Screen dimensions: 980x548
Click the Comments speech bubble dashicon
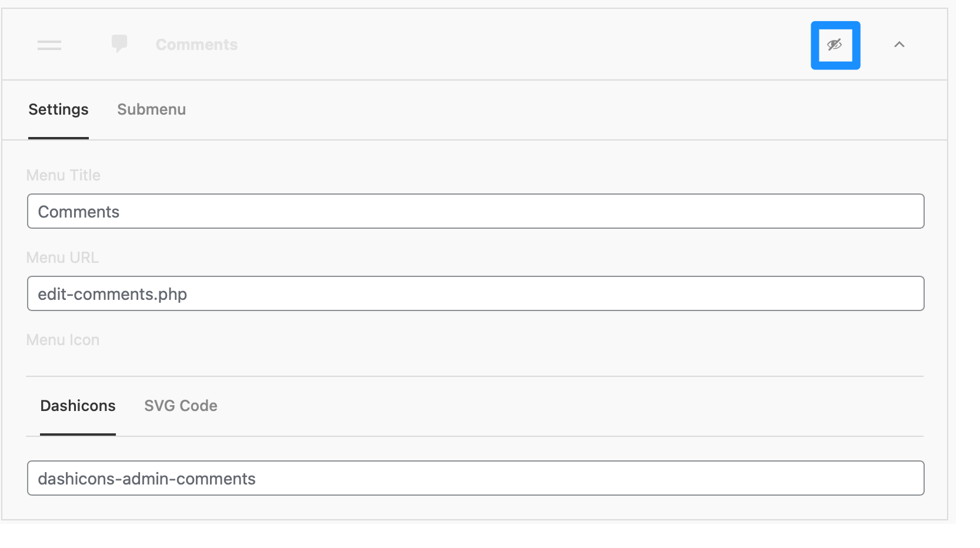point(119,44)
